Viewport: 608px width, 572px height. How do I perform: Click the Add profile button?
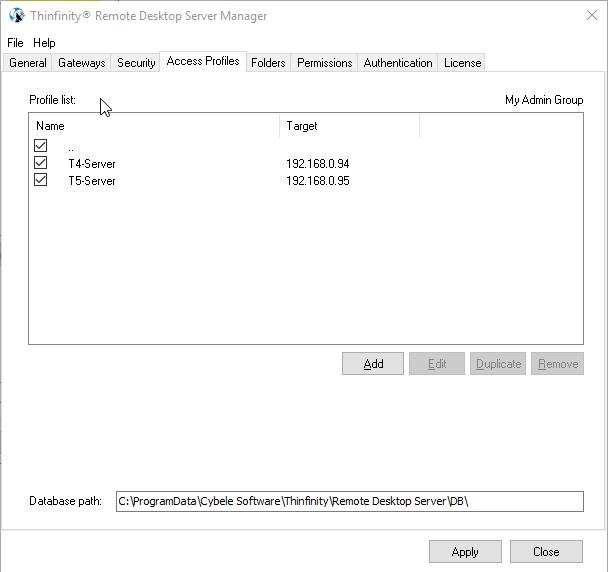click(373, 364)
